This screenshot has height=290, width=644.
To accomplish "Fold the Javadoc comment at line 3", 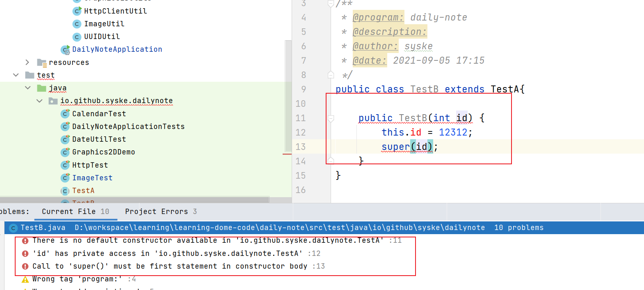I will point(331,4).
